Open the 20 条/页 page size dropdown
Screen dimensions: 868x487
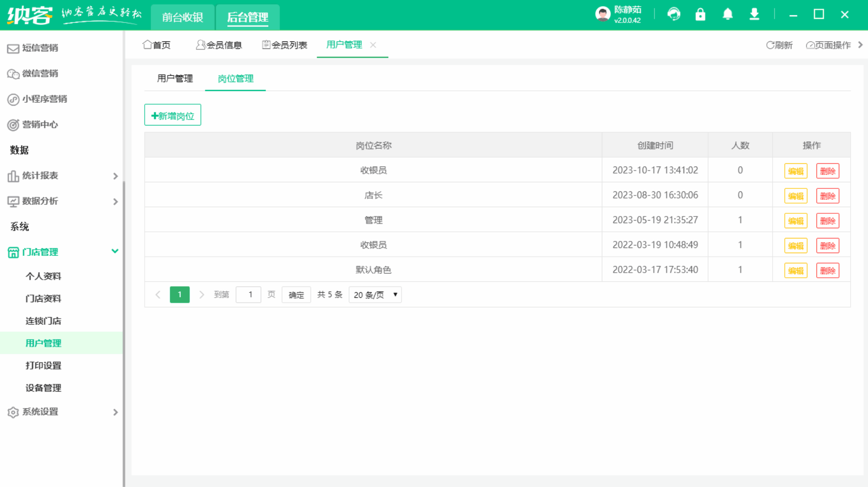374,295
